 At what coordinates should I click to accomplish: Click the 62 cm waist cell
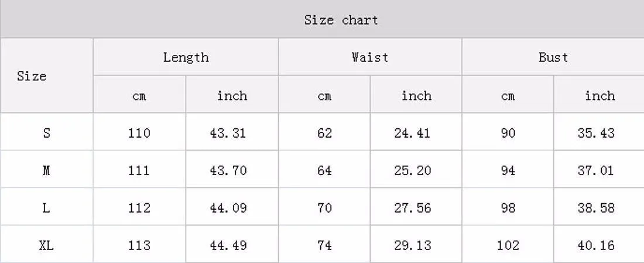point(324,132)
